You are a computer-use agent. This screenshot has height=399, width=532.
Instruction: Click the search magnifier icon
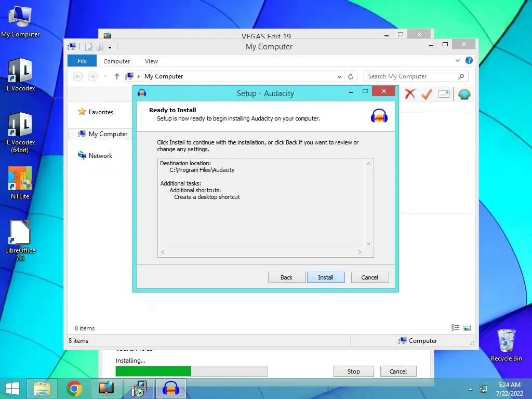(x=461, y=76)
